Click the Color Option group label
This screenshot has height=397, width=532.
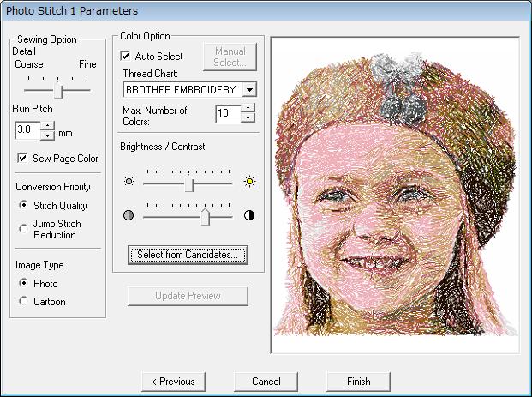click(145, 36)
